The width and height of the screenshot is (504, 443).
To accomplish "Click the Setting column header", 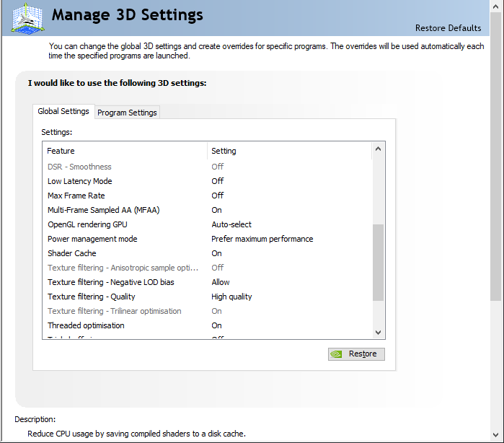I will (290, 151).
